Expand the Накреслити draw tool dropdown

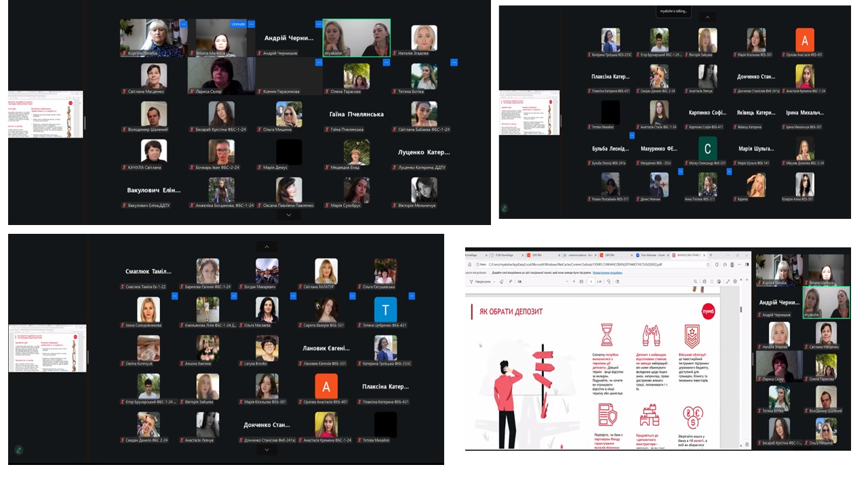(x=493, y=281)
